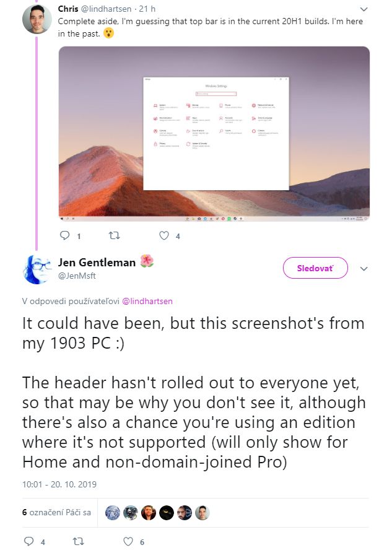Click the reply icon on Chris's tweet

pyautogui.click(x=65, y=235)
